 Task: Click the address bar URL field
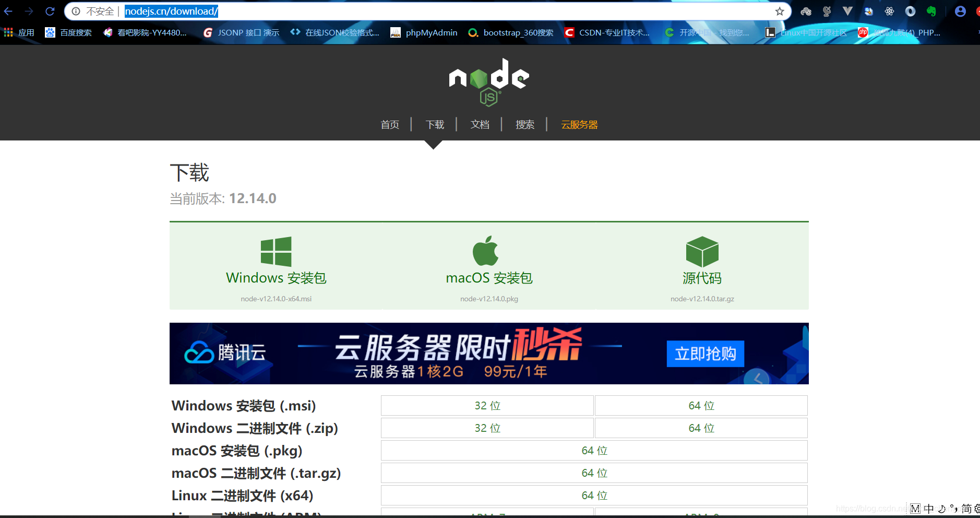[x=428, y=11]
